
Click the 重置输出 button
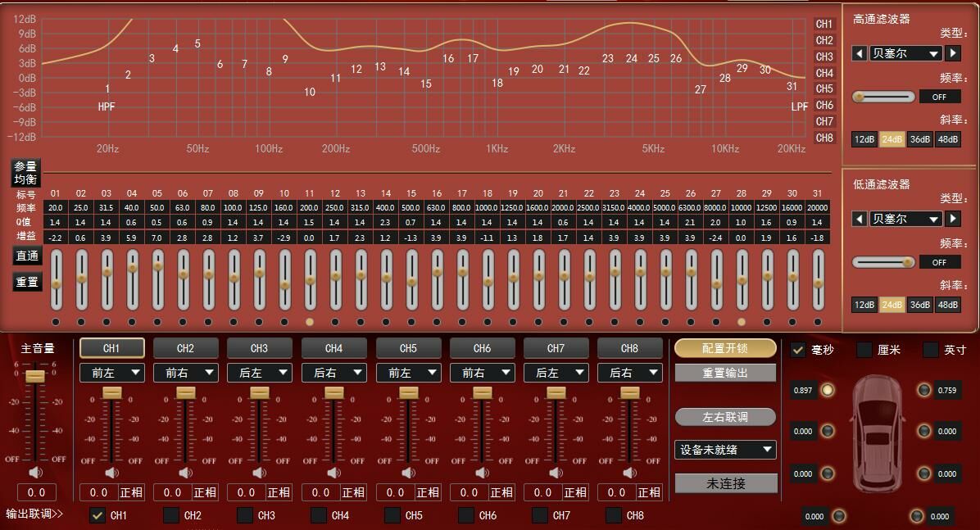coord(725,373)
